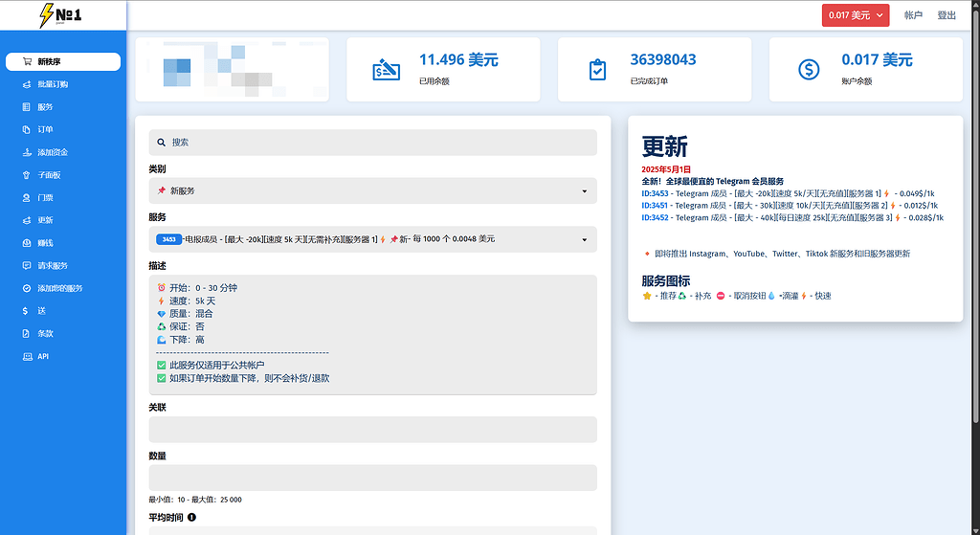980x535 pixels.
Task: Click the dollar sign icon beside 送
Action: pyautogui.click(x=25, y=311)
